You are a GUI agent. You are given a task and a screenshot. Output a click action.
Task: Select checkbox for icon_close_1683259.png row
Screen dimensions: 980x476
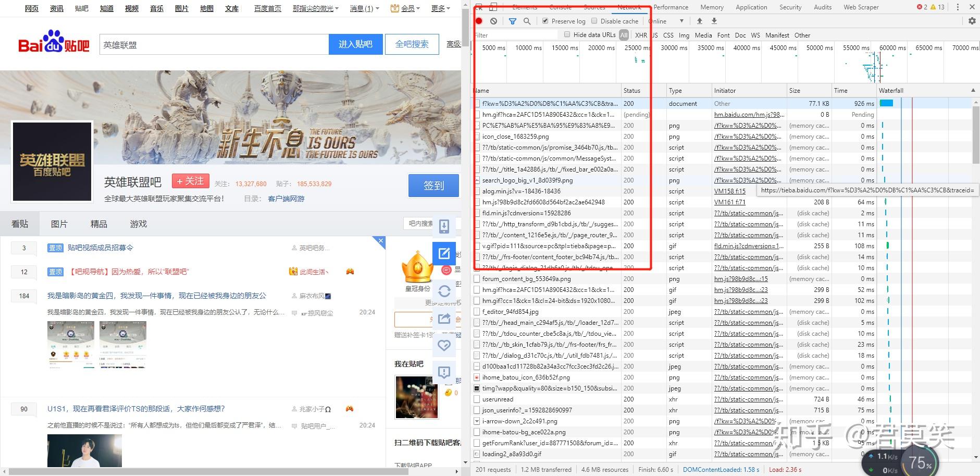tap(477, 137)
